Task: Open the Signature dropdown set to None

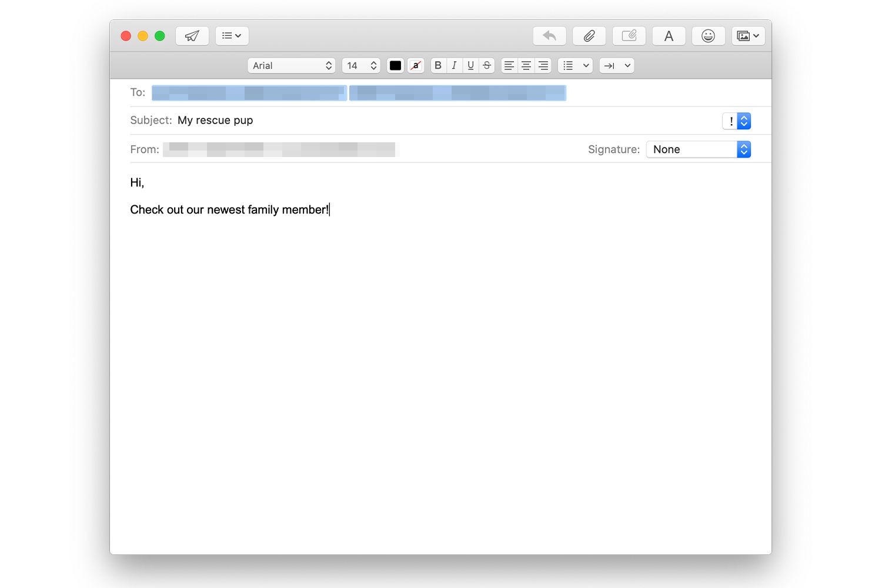Action: 699,149
